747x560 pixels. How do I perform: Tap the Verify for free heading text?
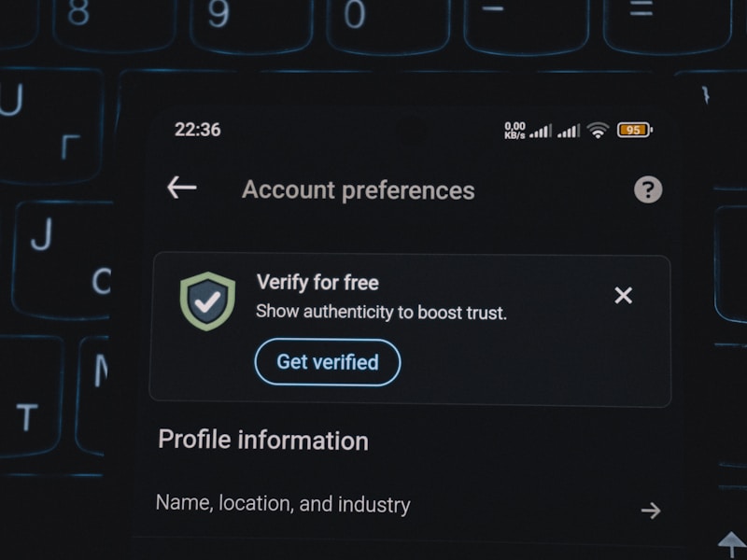tap(317, 283)
